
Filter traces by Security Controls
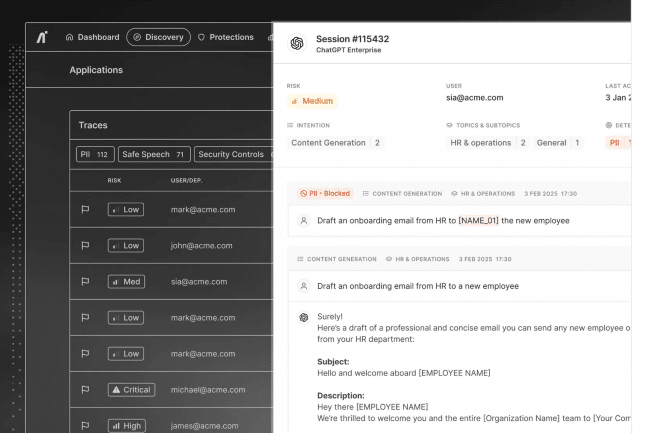[x=233, y=155]
